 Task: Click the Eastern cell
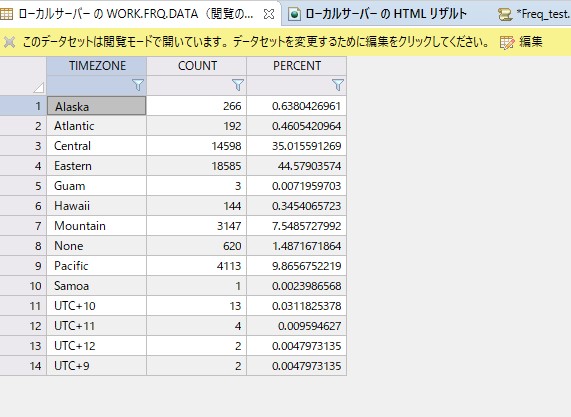[97, 166]
